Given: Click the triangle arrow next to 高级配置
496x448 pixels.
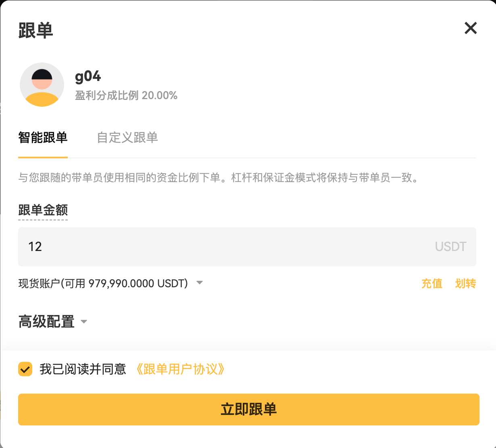Looking at the screenshot, I should (84, 321).
